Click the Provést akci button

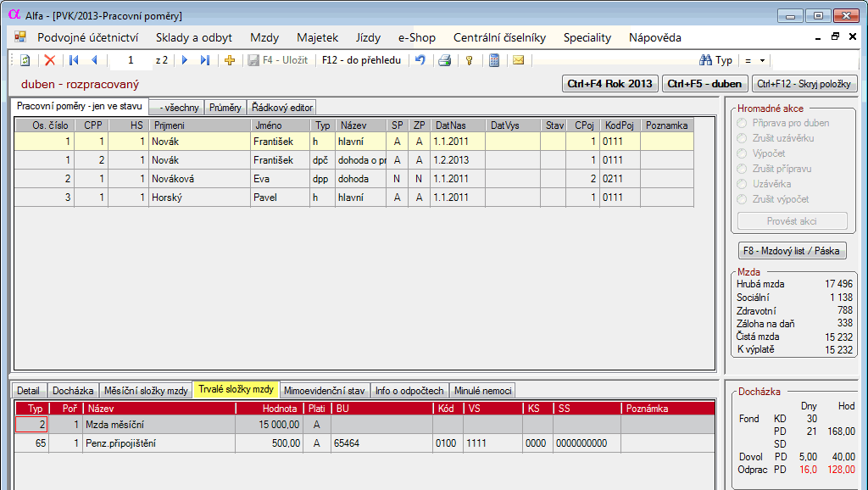tap(792, 221)
